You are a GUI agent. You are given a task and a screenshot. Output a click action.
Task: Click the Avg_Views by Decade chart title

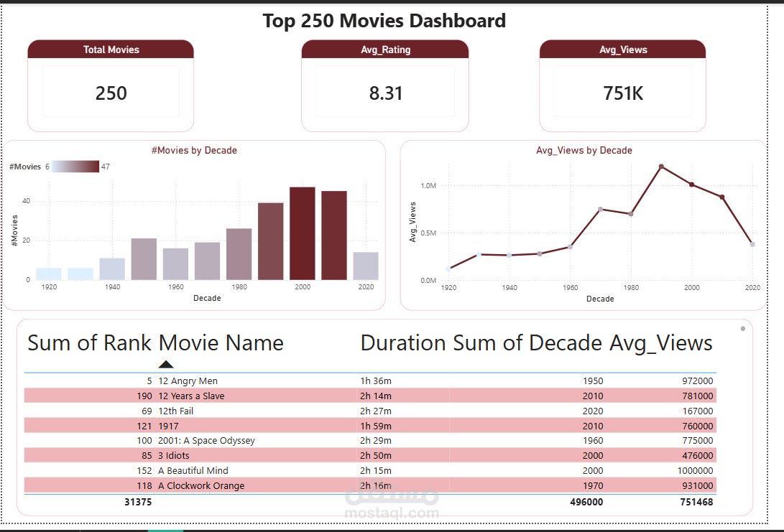point(584,150)
